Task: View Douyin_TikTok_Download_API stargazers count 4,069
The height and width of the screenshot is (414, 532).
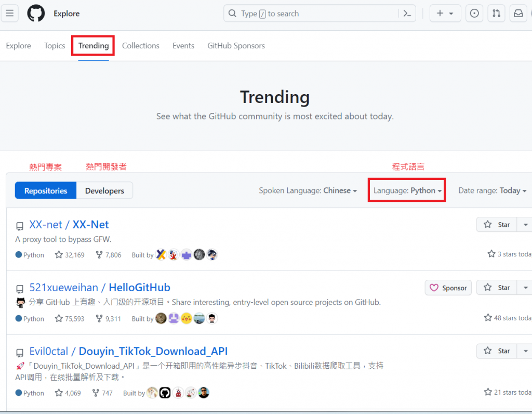Action: 68,393
